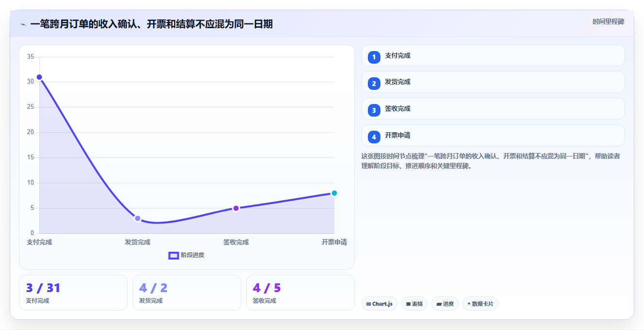Click step badge number 1

tap(374, 57)
